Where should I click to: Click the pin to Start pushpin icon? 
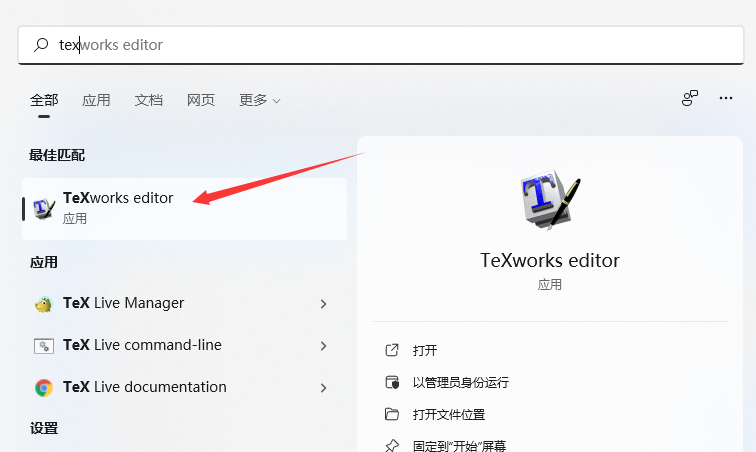pos(392,446)
